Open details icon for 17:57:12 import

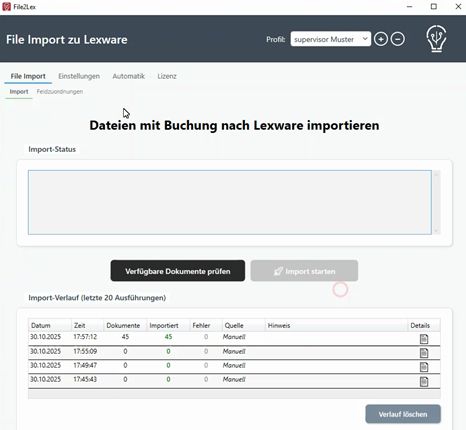[x=424, y=339]
